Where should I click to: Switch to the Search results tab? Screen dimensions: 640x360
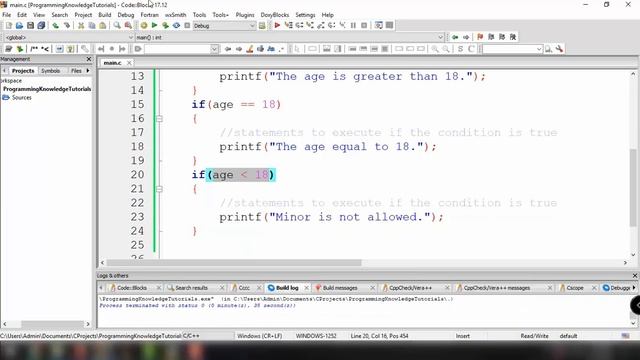click(191, 288)
